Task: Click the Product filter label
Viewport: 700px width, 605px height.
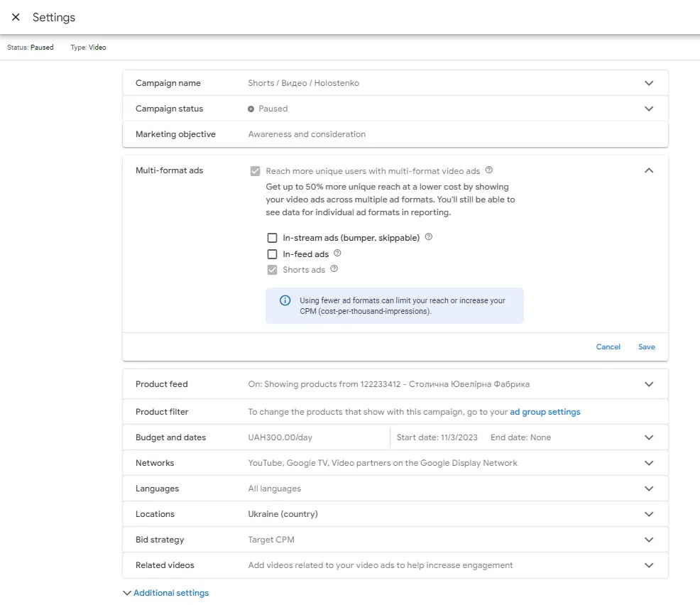Action: click(x=162, y=412)
